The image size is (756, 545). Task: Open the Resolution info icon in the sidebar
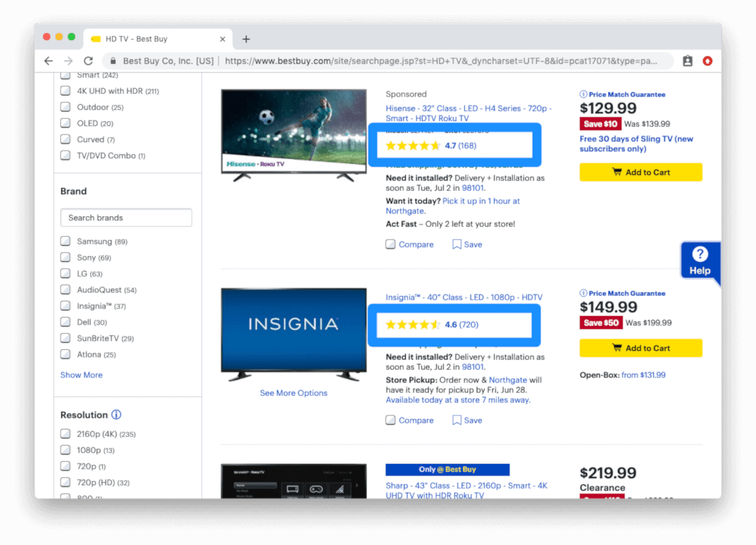(x=117, y=415)
